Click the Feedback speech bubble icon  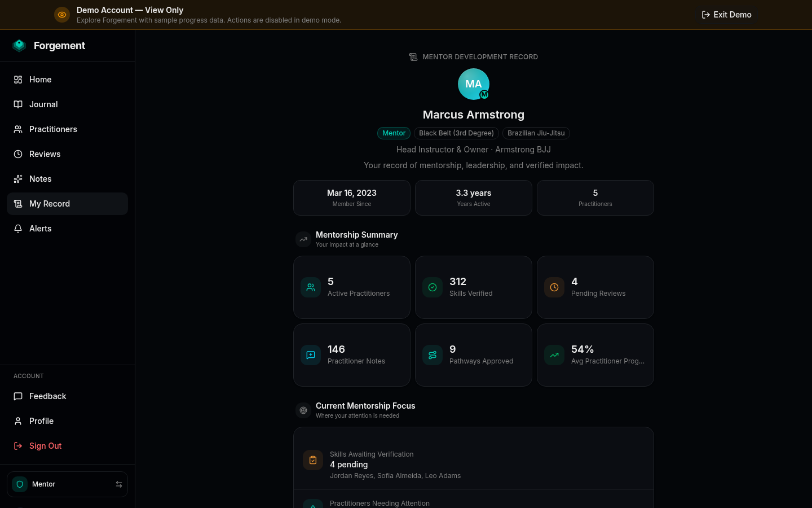tap(18, 396)
